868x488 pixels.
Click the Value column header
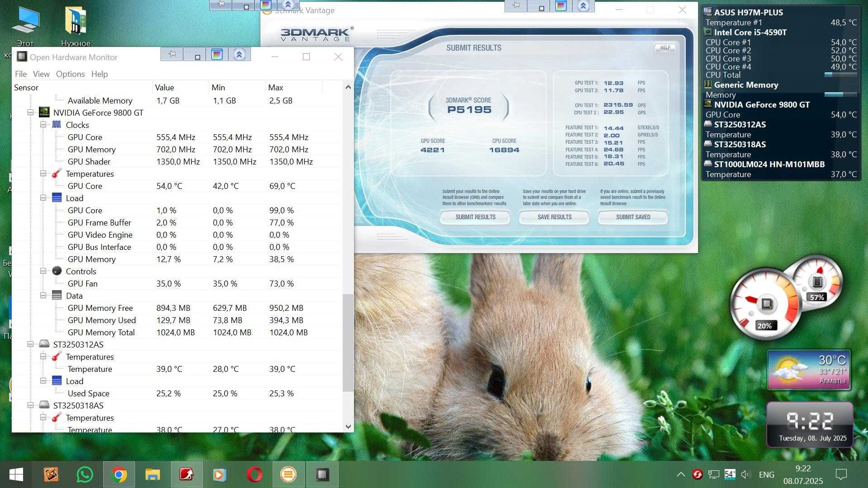click(181, 87)
